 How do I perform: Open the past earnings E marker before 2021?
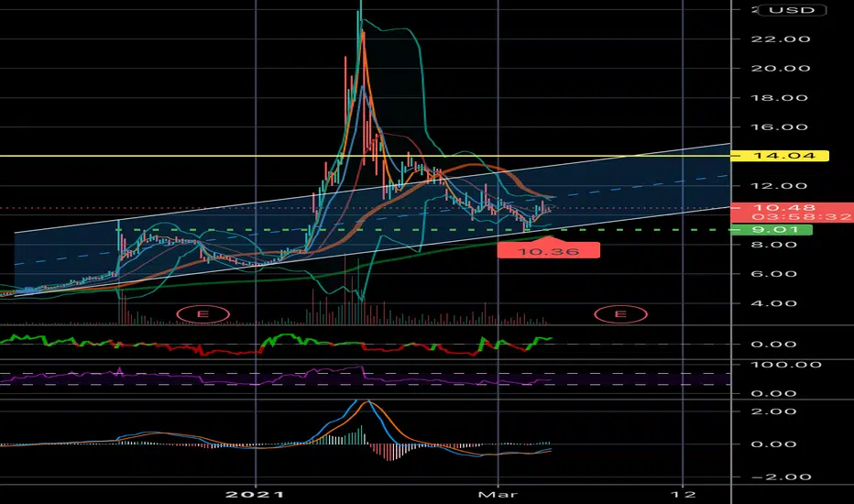point(203,314)
